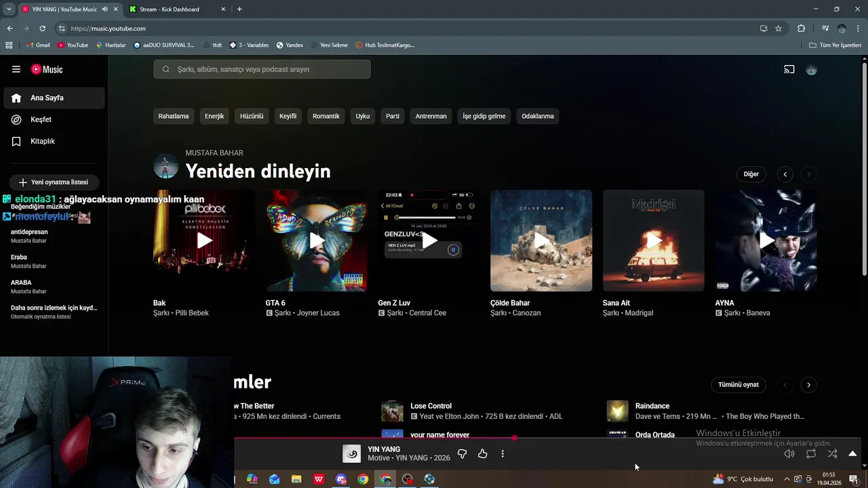Open a new browser tab
The height and width of the screenshot is (488, 868).
239,9
